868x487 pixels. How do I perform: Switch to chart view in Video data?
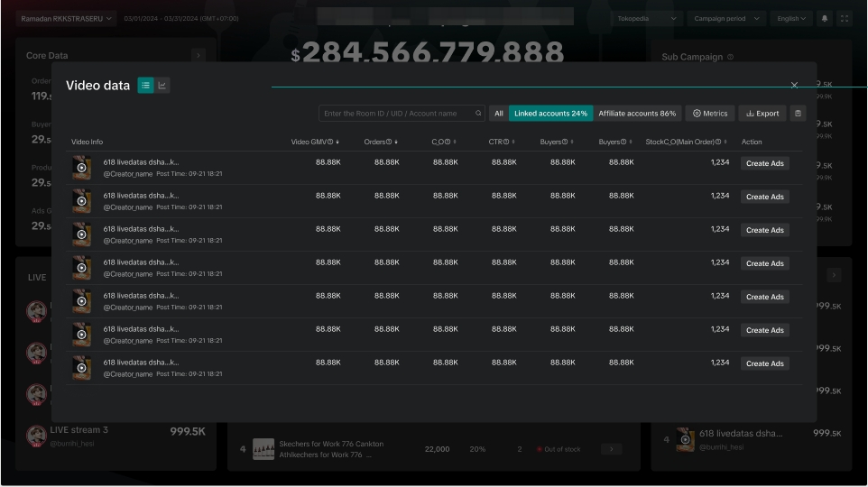click(162, 86)
